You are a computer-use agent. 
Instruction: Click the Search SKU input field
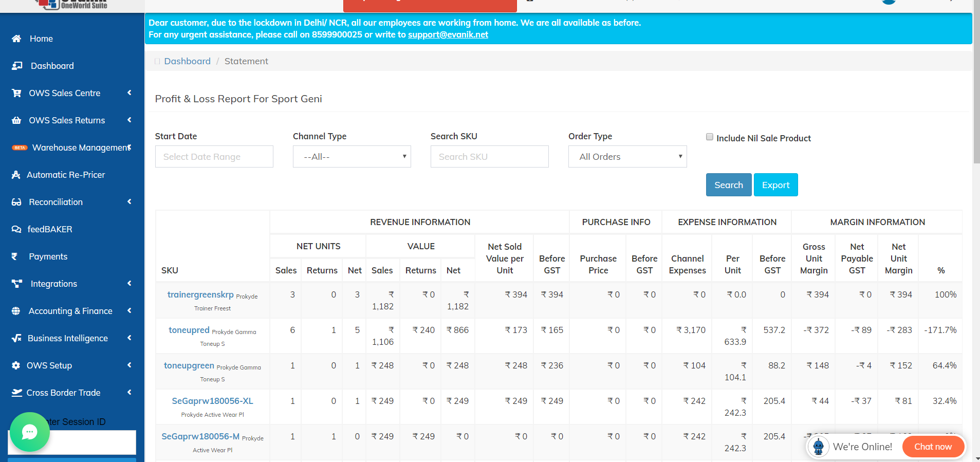tap(490, 157)
